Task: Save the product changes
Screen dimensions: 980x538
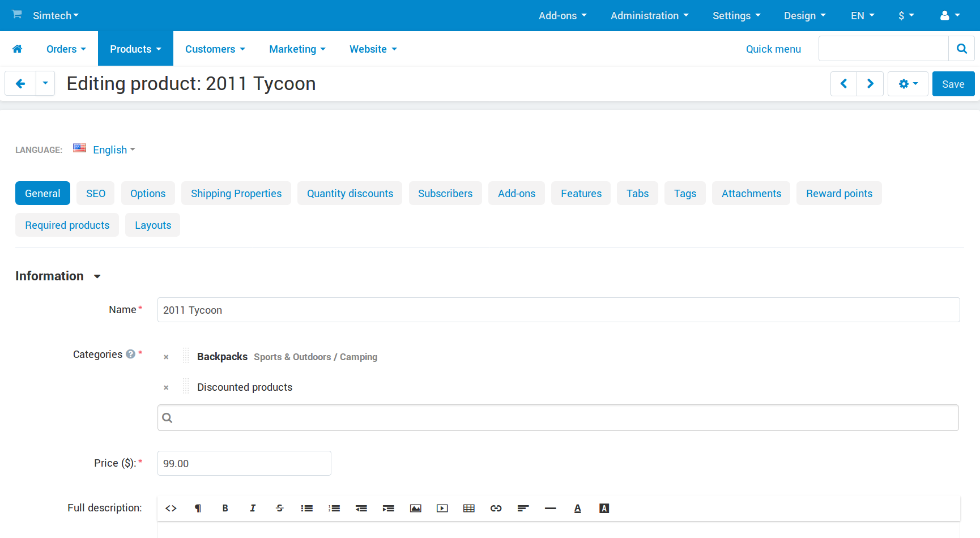Action: [953, 84]
